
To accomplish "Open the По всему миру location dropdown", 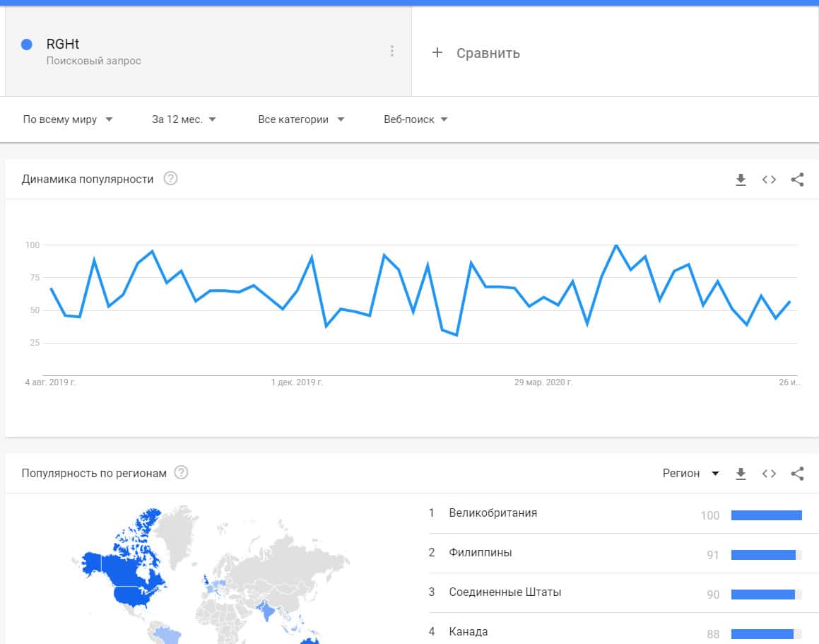I will 68,119.
